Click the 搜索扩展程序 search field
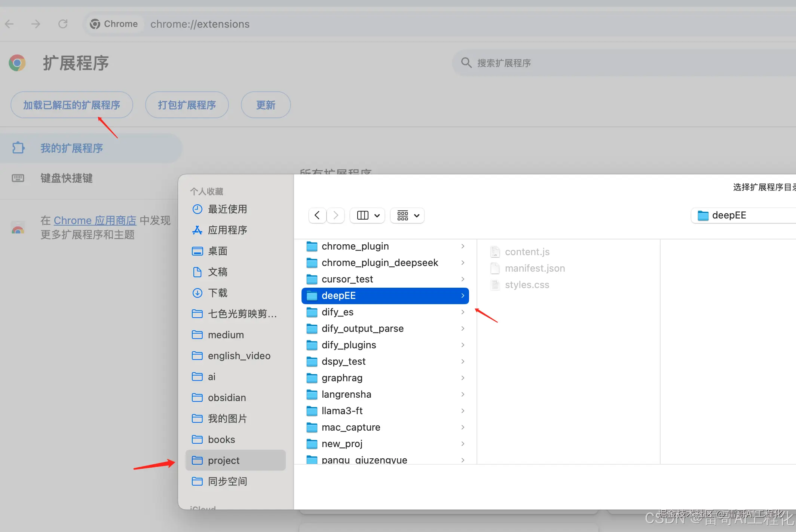796x532 pixels. click(x=624, y=63)
